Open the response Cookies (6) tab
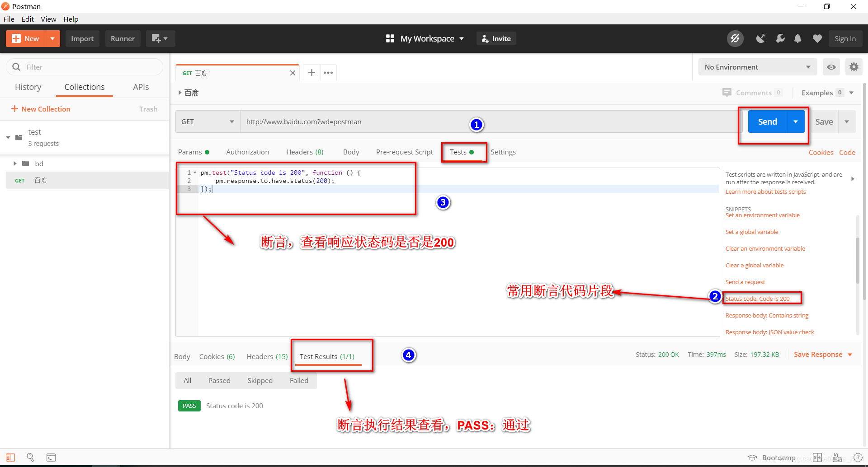 (217, 357)
